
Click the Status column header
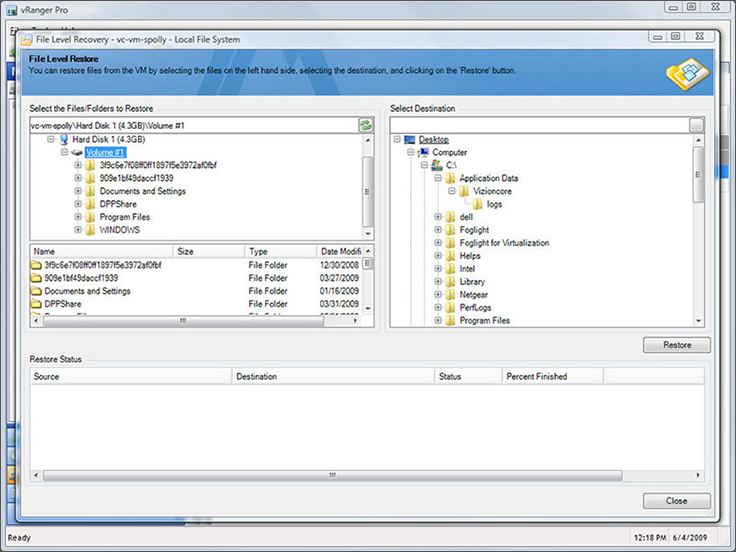point(468,376)
